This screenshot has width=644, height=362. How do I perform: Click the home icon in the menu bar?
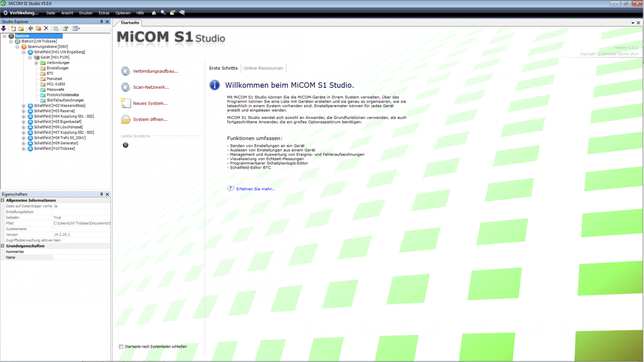[x=154, y=13]
